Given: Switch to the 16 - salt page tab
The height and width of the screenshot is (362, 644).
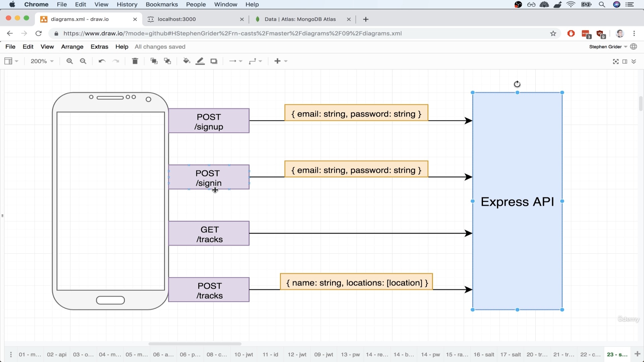Looking at the screenshot, I should 484,354.
